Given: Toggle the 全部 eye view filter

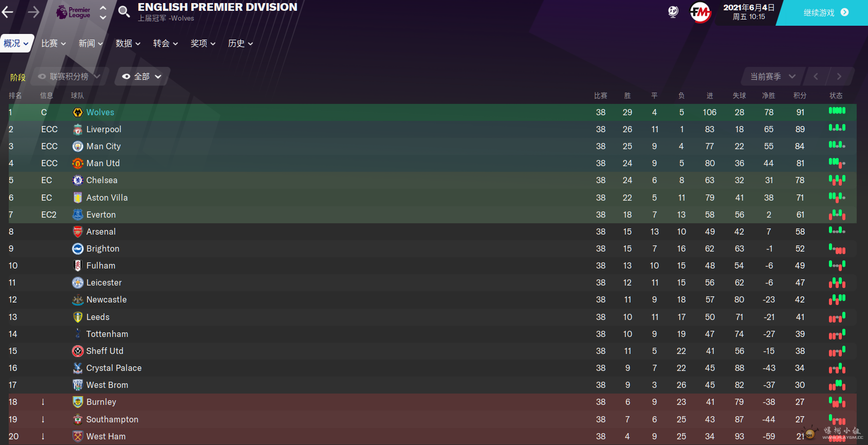Looking at the screenshot, I should [x=142, y=77].
